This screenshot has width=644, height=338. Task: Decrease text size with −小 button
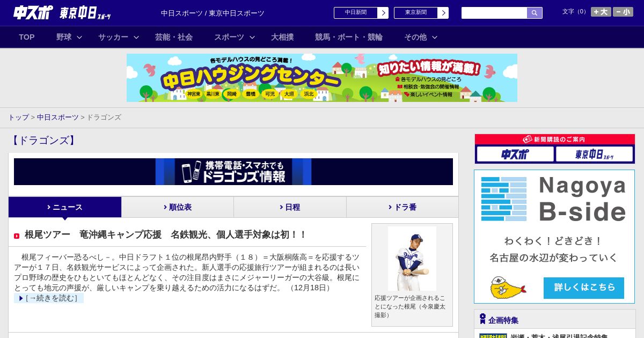click(x=623, y=12)
